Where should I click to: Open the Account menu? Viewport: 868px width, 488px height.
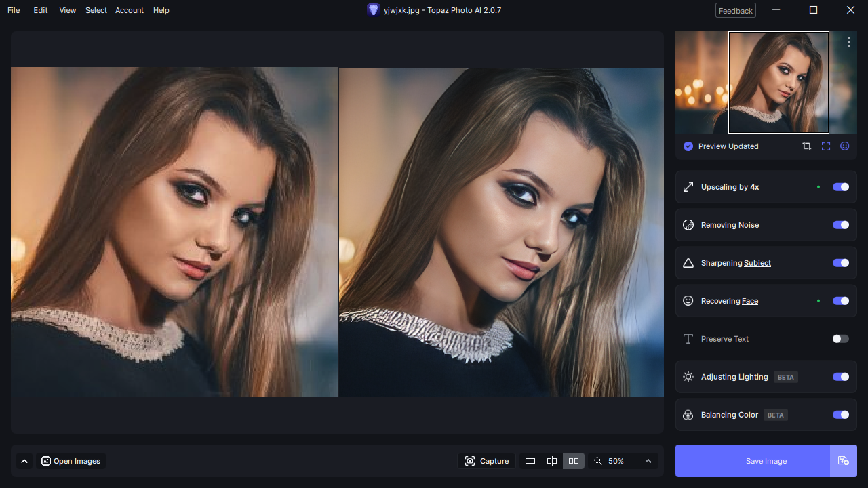coord(130,10)
